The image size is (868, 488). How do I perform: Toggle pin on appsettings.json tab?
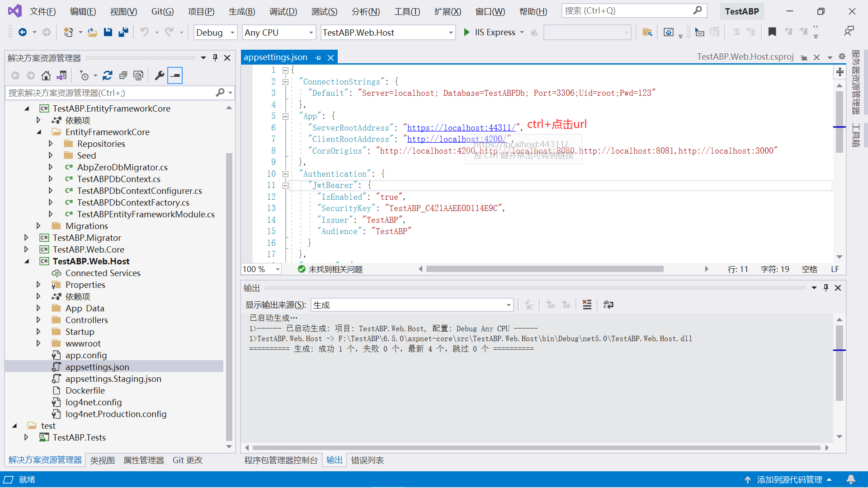coord(318,58)
